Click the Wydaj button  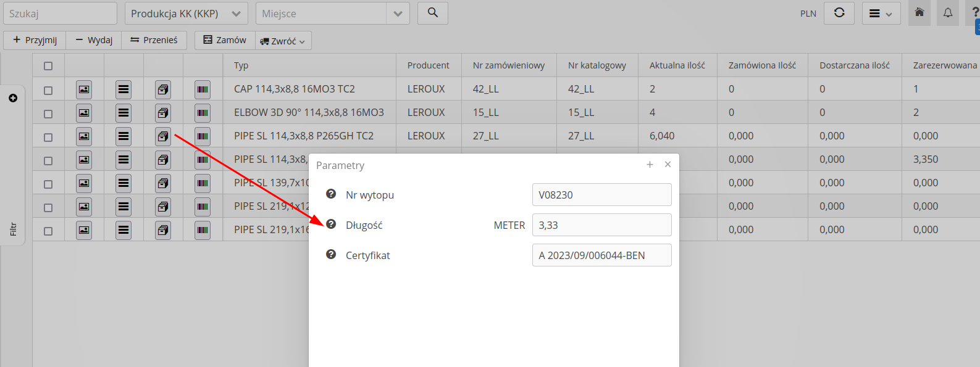[94, 40]
